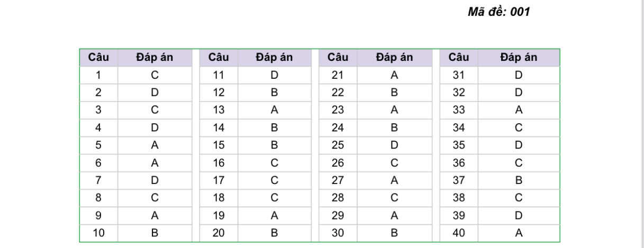Click the Câu header above question 1
This screenshot has width=644, height=248.
tap(98, 58)
